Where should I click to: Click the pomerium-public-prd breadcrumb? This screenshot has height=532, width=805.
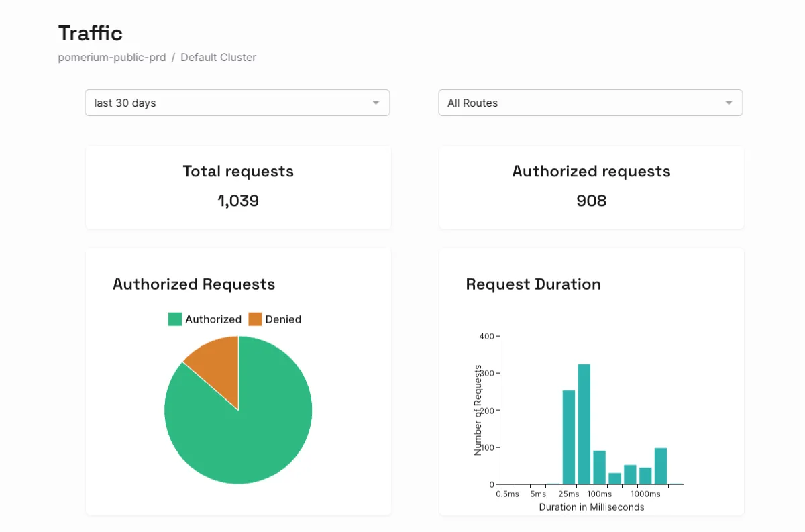111,58
